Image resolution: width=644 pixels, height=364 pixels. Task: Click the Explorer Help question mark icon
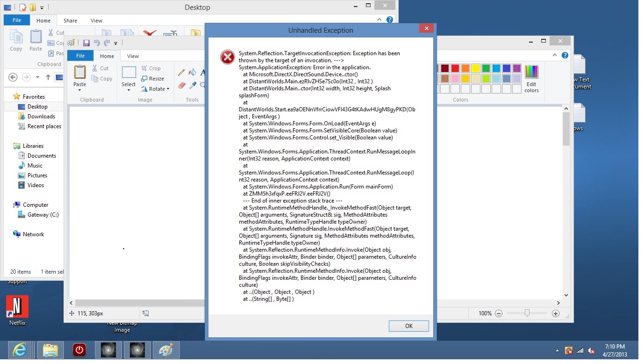click(x=389, y=20)
